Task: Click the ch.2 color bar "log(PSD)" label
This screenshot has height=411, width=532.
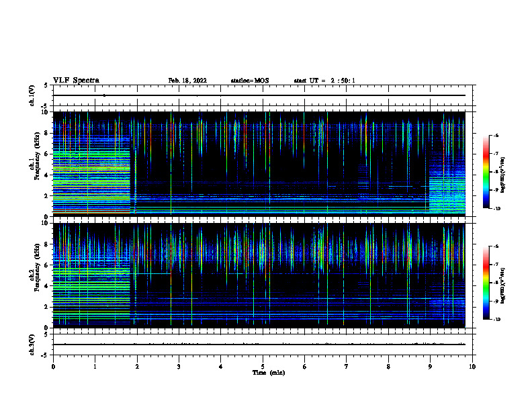Action: [503, 285]
